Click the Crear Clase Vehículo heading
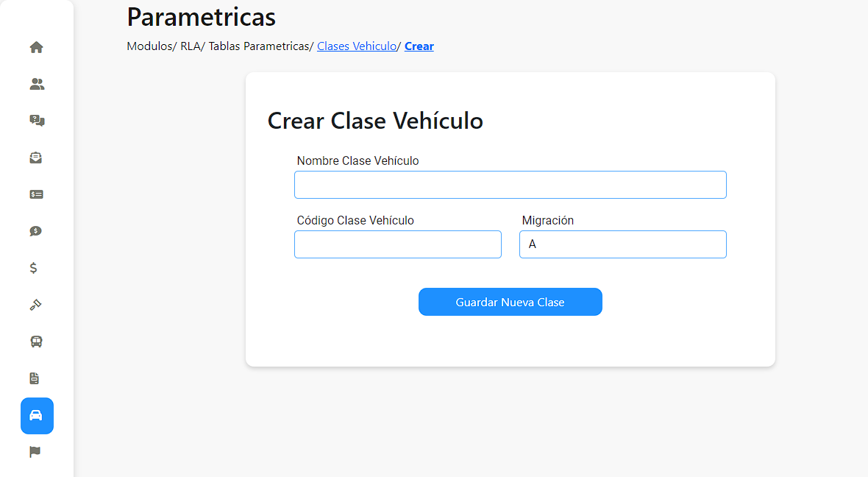This screenshot has height=477, width=868. (x=375, y=121)
